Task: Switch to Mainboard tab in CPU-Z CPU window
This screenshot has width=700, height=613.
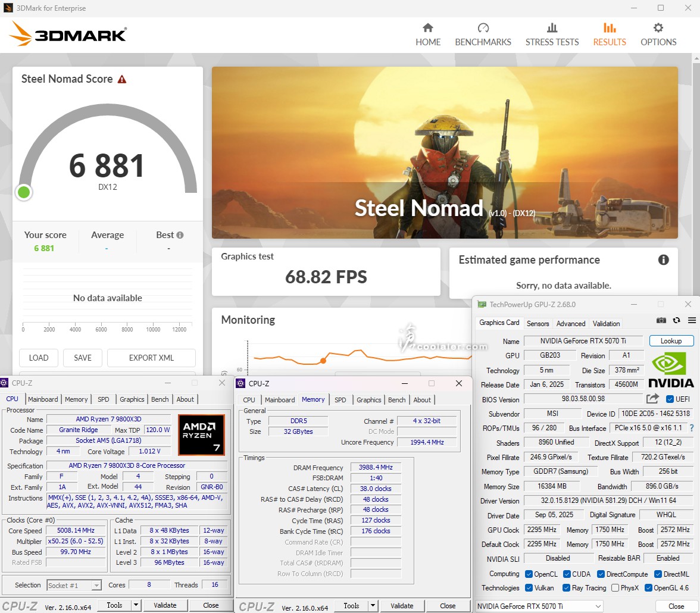Action: [x=43, y=399]
